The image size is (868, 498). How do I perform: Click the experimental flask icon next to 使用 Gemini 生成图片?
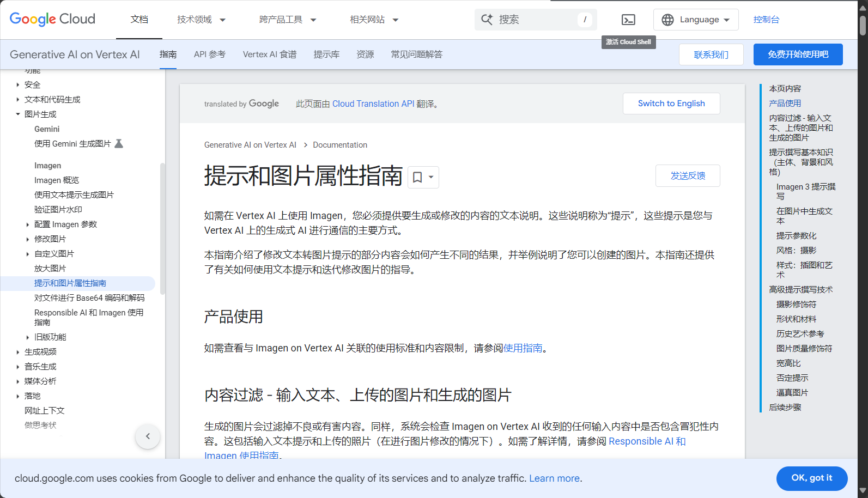tap(119, 143)
